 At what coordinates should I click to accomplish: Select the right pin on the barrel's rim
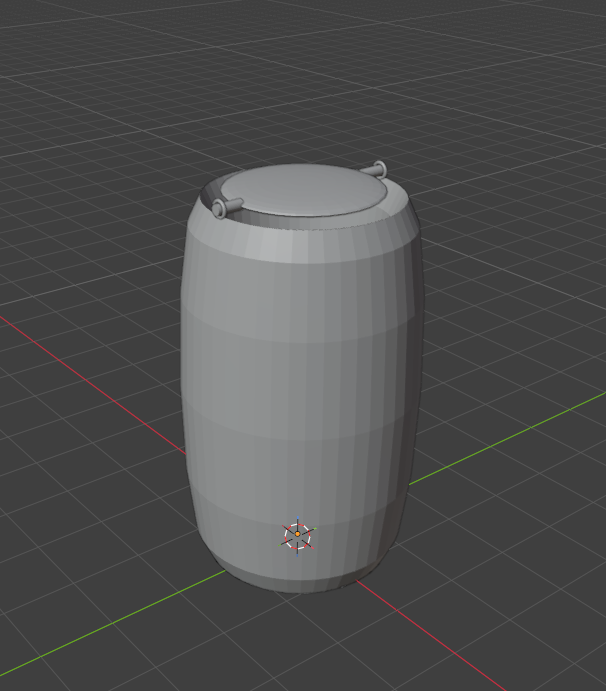coord(374,170)
